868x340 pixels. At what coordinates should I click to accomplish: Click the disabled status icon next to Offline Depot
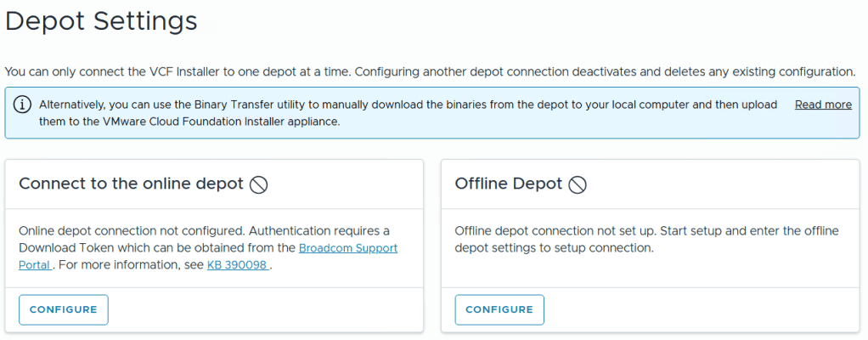click(578, 184)
